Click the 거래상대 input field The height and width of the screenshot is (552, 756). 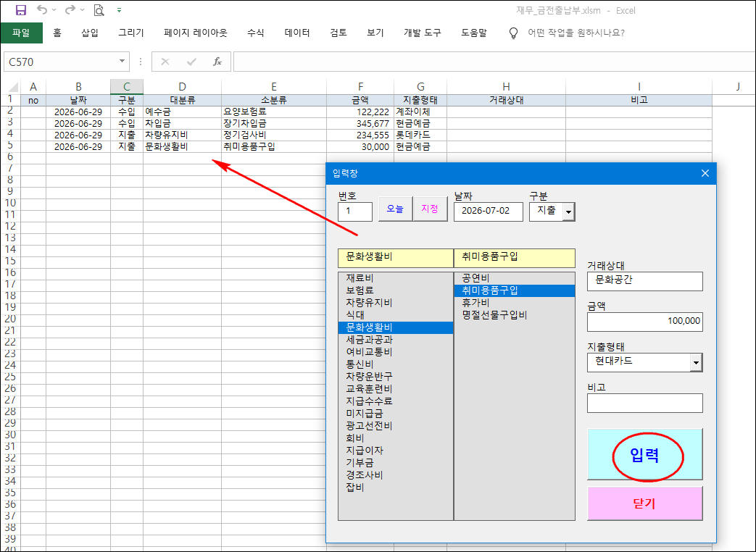pyautogui.click(x=644, y=281)
